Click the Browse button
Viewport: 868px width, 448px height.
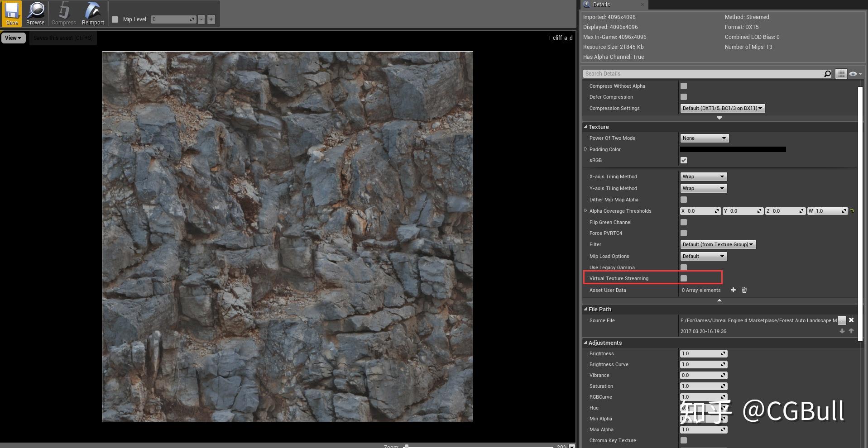click(x=35, y=13)
